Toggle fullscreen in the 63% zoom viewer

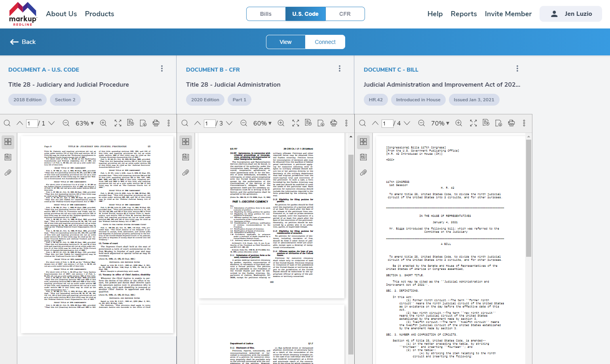click(118, 123)
